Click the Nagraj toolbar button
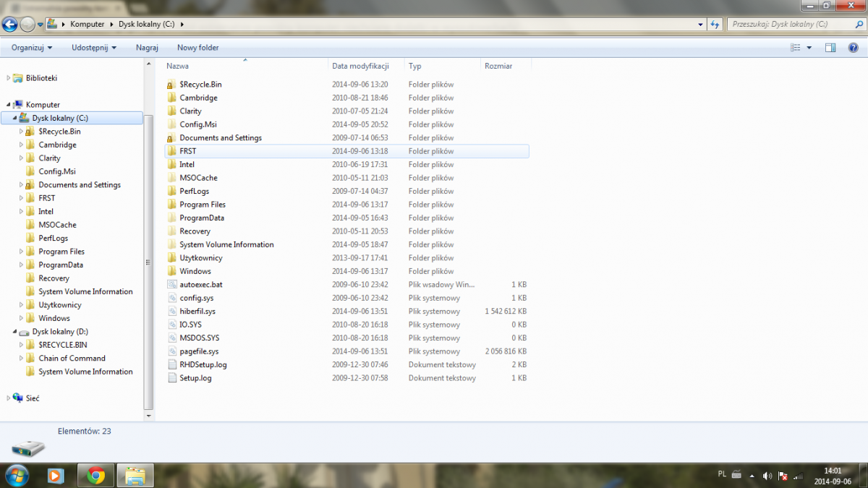The image size is (868, 488). pyautogui.click(x=147, y=48)
